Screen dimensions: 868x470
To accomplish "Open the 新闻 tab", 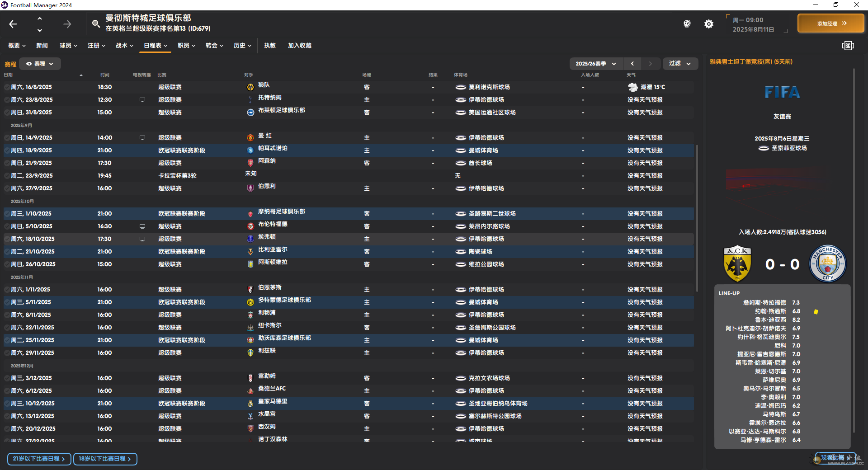I will [x=42, y=46].
